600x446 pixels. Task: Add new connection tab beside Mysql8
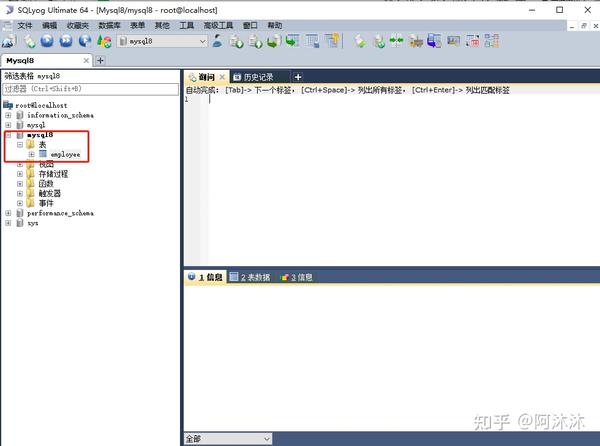(100, 60)
